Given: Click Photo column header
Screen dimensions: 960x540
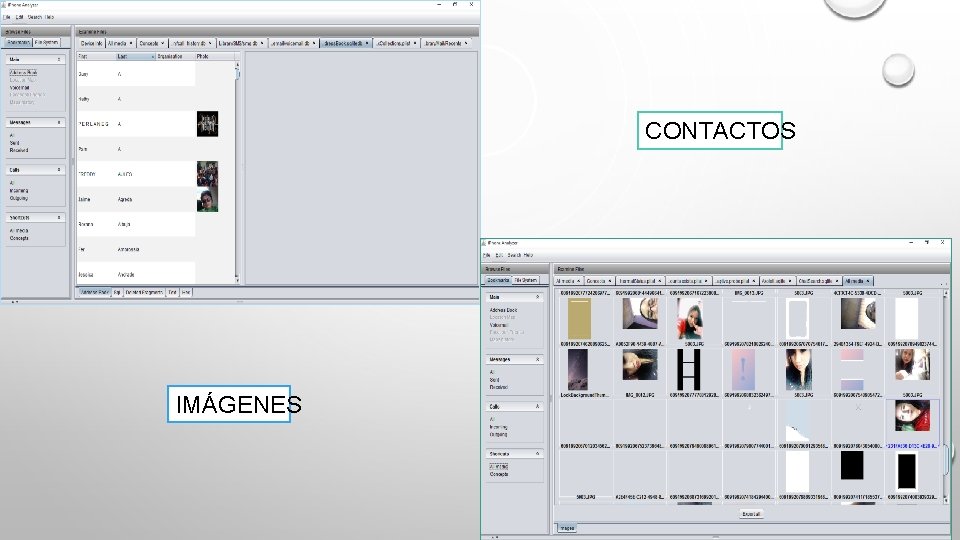Looking at the screenshot, I should (214, 56).
